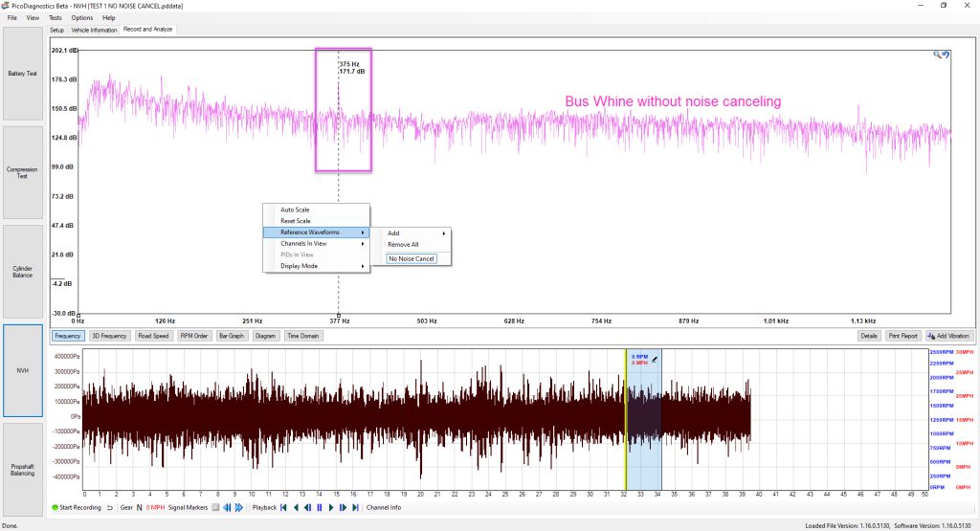Click the pause playback icon
Viewport: 980px width, 531px height.
coord(320,508)
